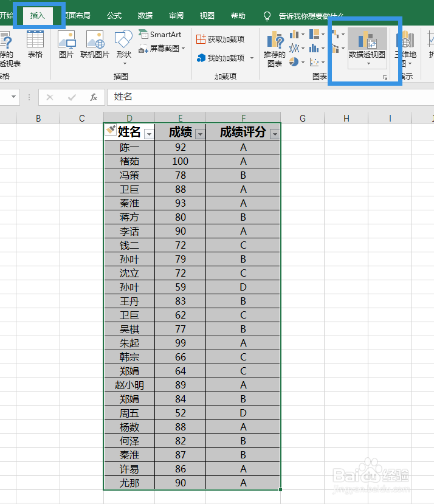Select name cell 尤那
This screenshot has height=504, width=434.
[x=129, y=483]
